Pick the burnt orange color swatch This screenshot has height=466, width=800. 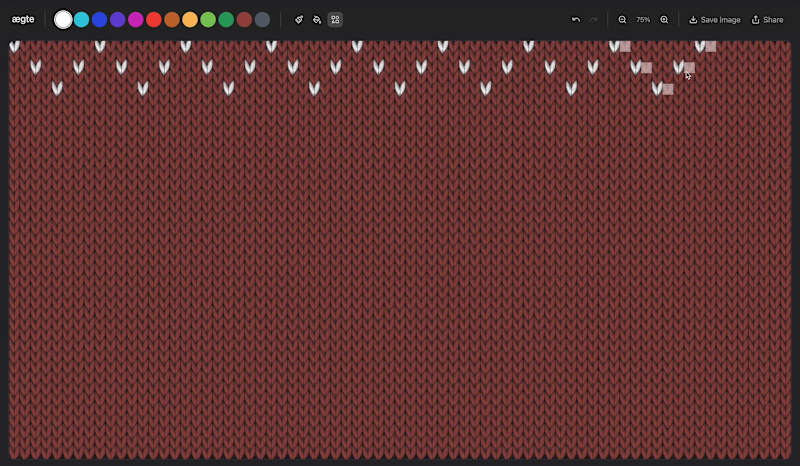pos(172,19)
